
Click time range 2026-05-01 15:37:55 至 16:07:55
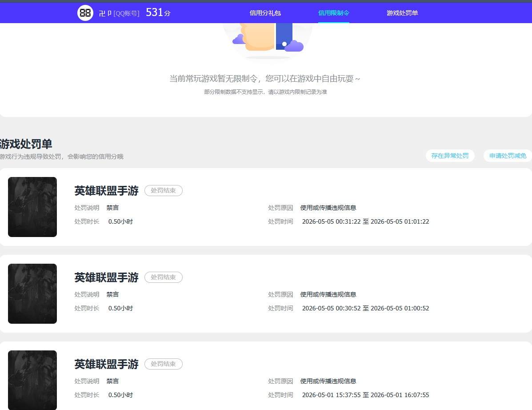(x=365, y=395)
